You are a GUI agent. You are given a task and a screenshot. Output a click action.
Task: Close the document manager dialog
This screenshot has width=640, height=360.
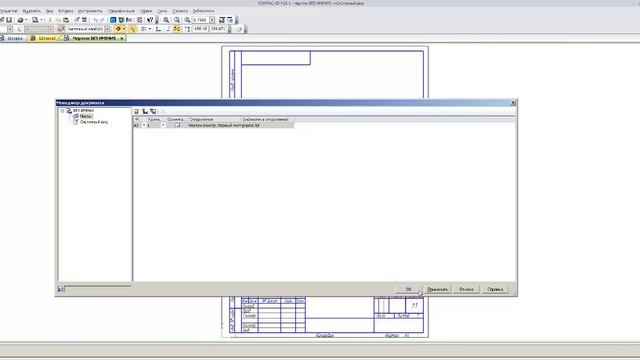click(513, 103)
